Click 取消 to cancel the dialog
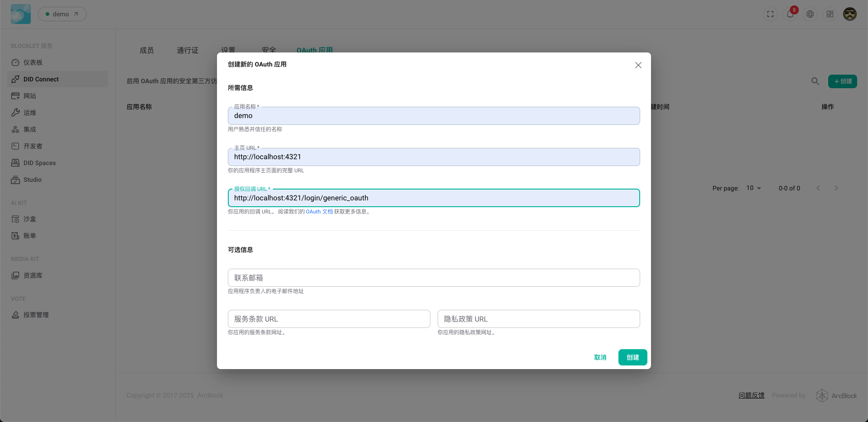 click(x=600, y=357)
